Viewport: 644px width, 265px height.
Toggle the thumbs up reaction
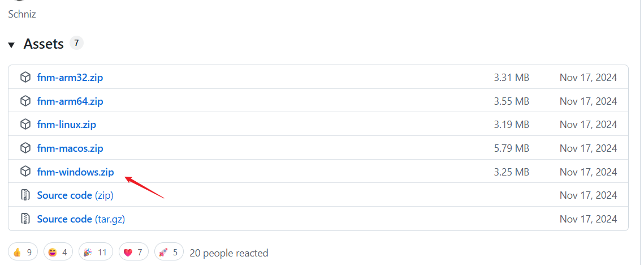tap(23, 252)
